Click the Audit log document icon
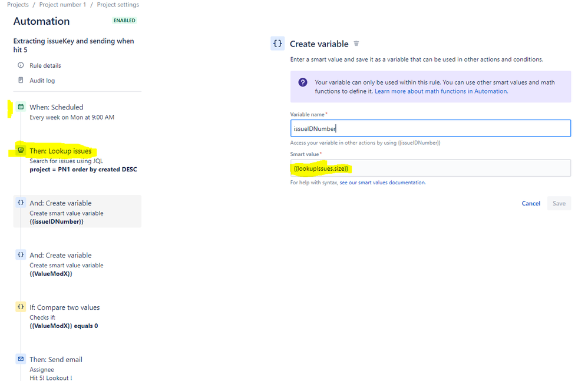588x381 pixels. tap(21, 80)
